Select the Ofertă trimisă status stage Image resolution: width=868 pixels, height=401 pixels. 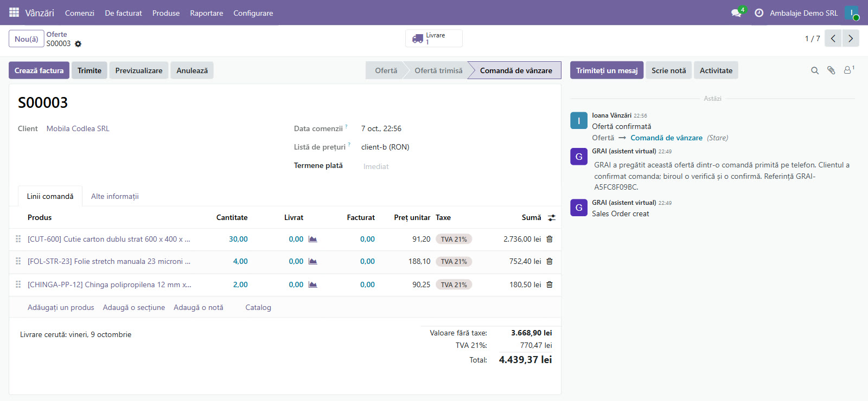(438, 70)
